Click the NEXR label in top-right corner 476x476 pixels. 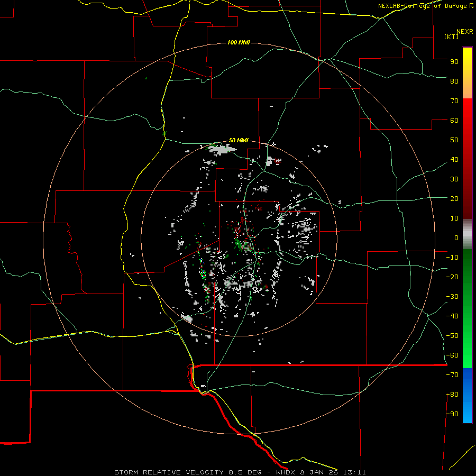[465, 32]
